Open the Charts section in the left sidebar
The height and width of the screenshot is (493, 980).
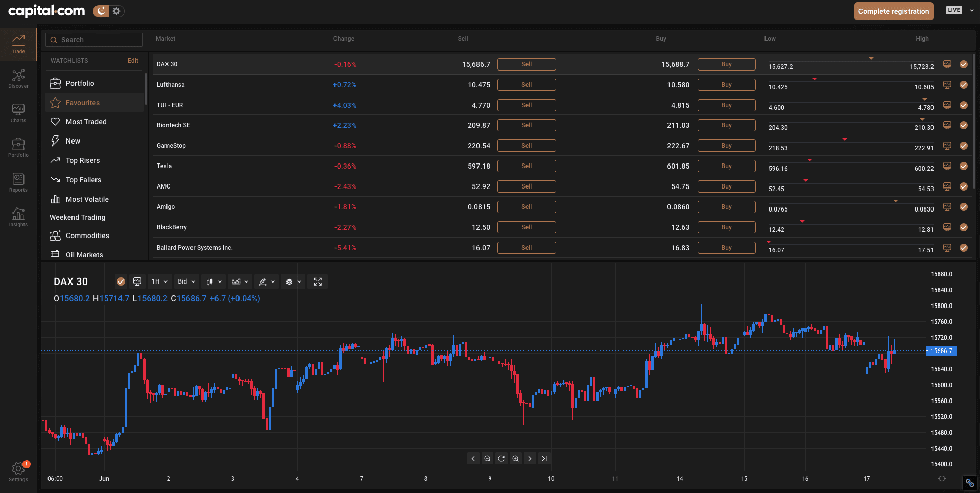(18, 113)
